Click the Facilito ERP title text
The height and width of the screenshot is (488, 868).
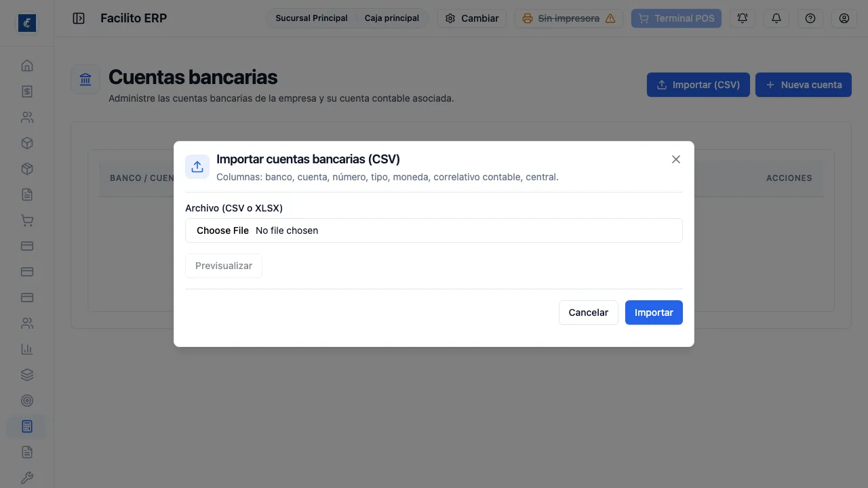pyautogui.click(x=134, y=18)
